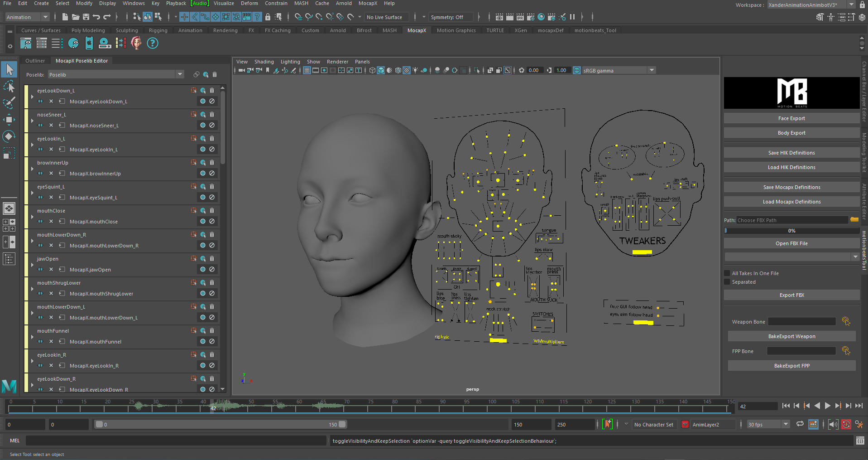Save the scene with floppy disk icon
The width and height of the screenshot is (868, 460).
click(x=86, y=17)
